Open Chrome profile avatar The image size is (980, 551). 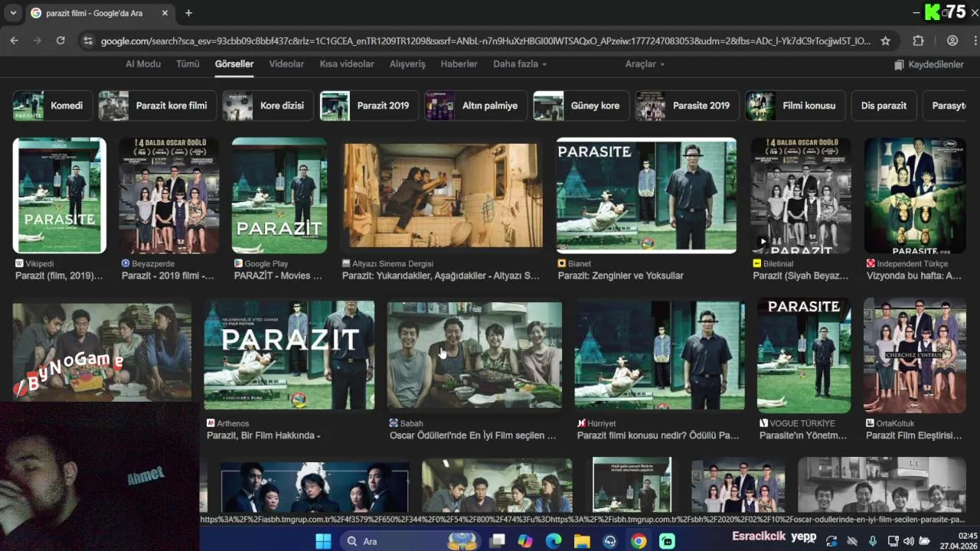pyautogui.click(x=952, y=41)
